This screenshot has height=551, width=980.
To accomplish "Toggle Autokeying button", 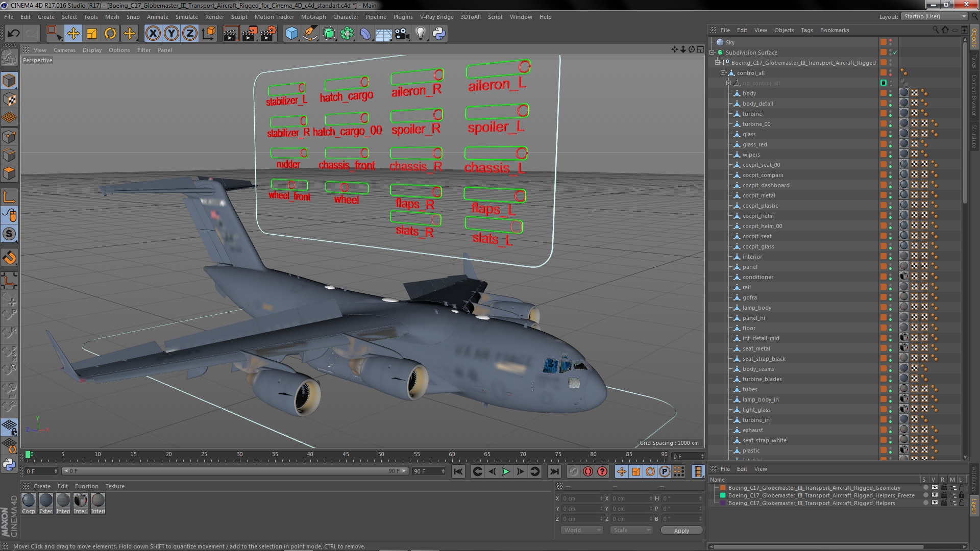I will tap(588, 471).
